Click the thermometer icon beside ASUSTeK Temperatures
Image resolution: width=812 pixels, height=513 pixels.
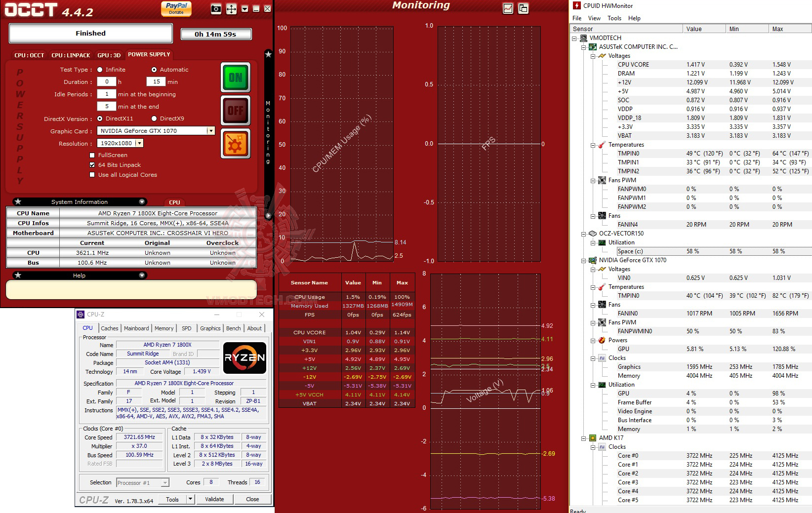[x=602, y=145]
